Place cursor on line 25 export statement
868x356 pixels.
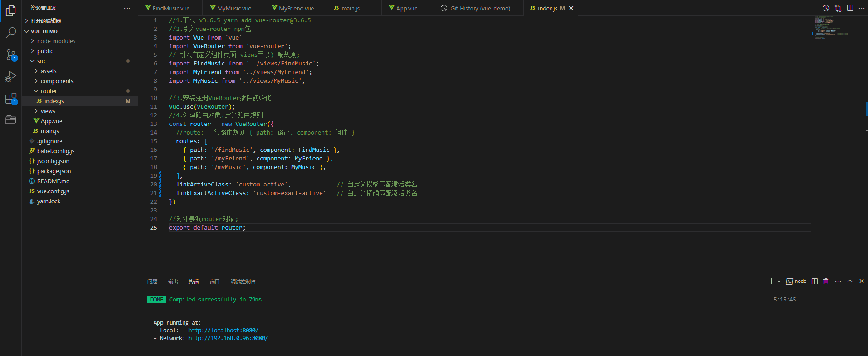207,228
